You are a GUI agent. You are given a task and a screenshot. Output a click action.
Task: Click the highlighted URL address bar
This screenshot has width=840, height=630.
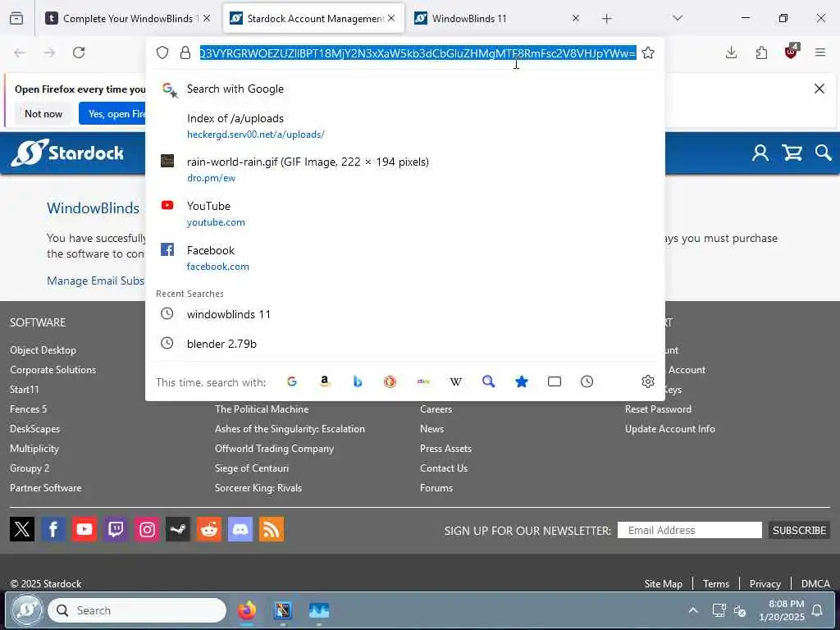click(x=418, y=52)
